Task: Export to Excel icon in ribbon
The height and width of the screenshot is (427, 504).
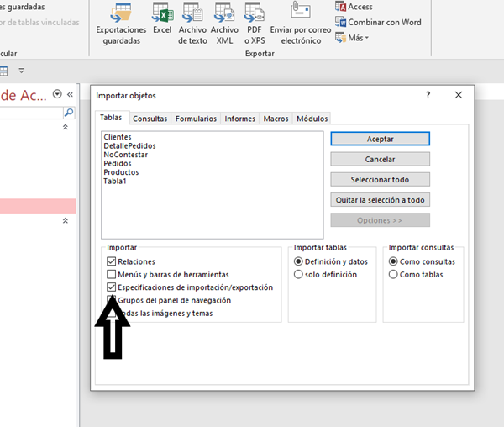Action: (x=162, y=13)
